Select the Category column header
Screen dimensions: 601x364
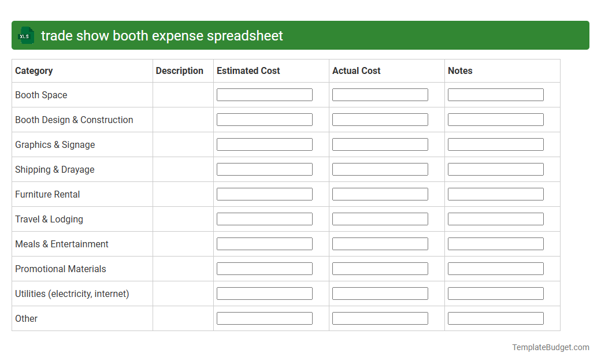click(x=34, y=70)
